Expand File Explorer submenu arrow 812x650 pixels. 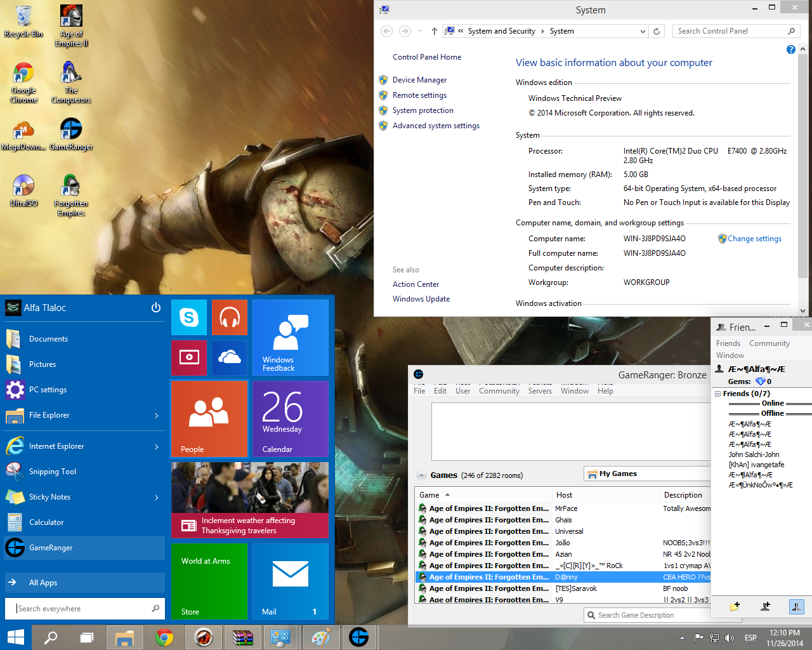[x=157, y=416]
